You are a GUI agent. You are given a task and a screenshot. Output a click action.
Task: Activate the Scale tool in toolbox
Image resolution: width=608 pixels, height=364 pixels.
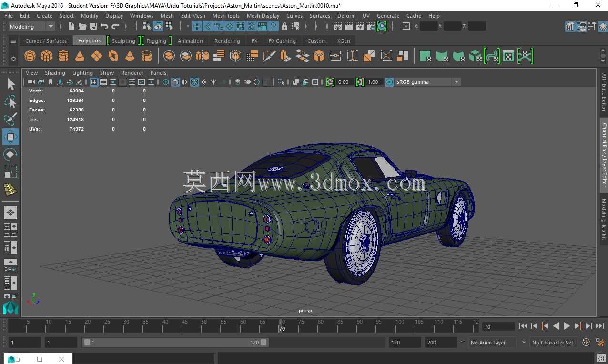(10, 172)
